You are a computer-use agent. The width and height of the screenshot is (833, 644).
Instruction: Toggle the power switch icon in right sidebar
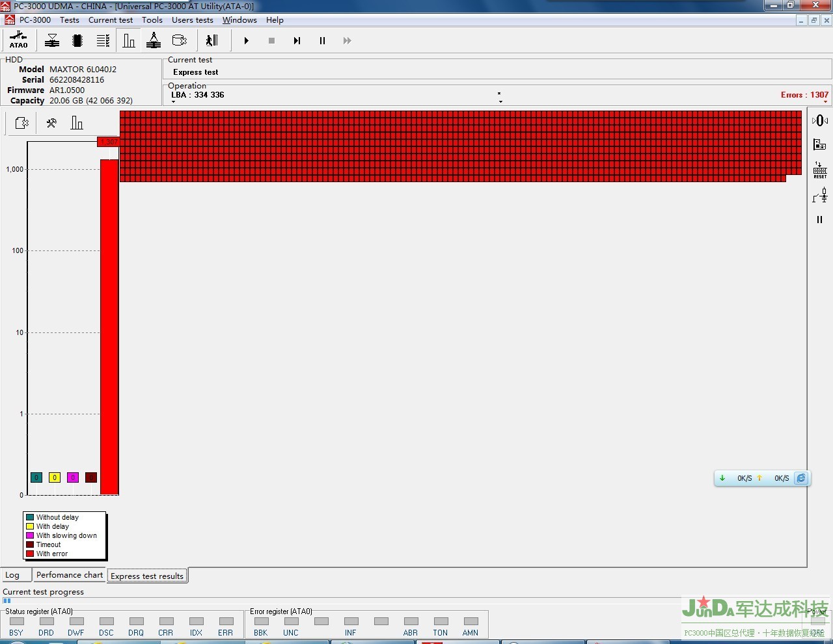(820, 195)
